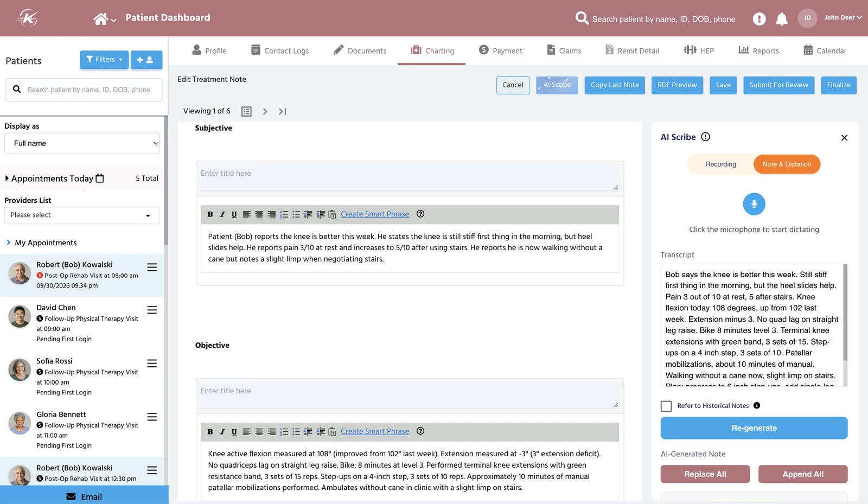
Task: Click Copy Last Note button
Action: point(615,85)
